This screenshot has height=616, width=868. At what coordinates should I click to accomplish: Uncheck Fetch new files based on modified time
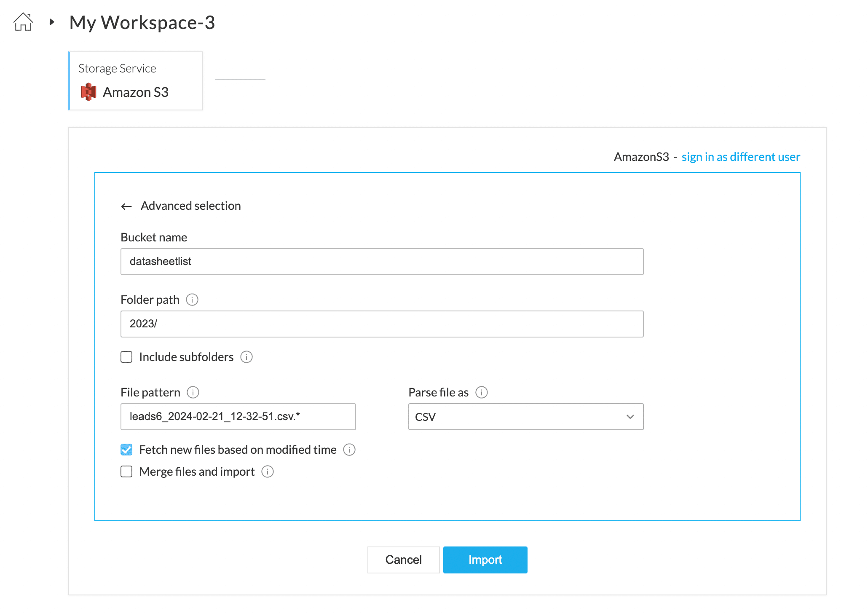126,450
